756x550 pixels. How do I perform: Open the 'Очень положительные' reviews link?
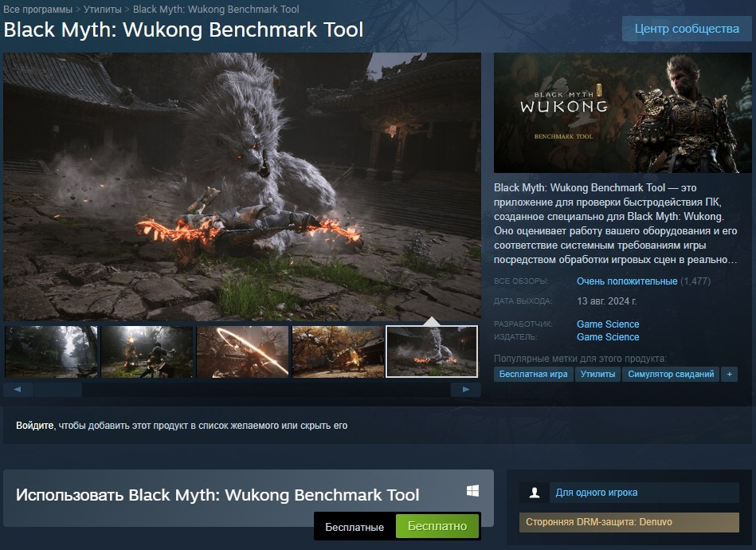point(627,281)
